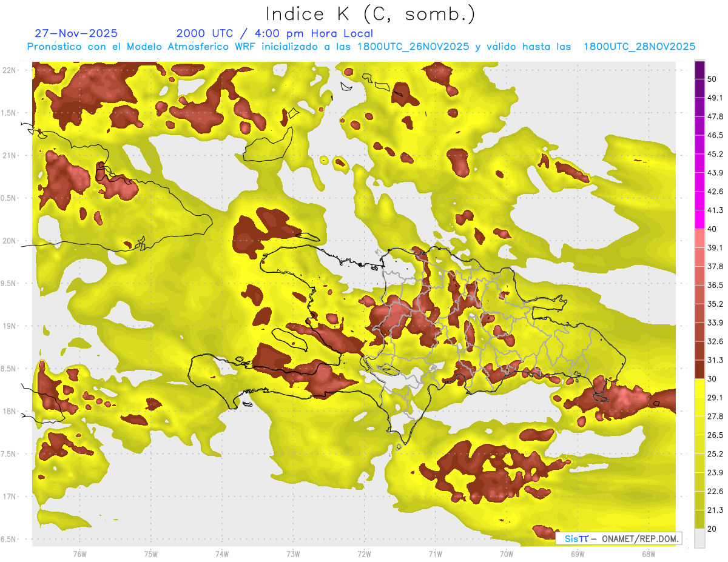Click the '69W' longitude axis label
The width and height of the screenshot is (728, 562).
[577, 554]
